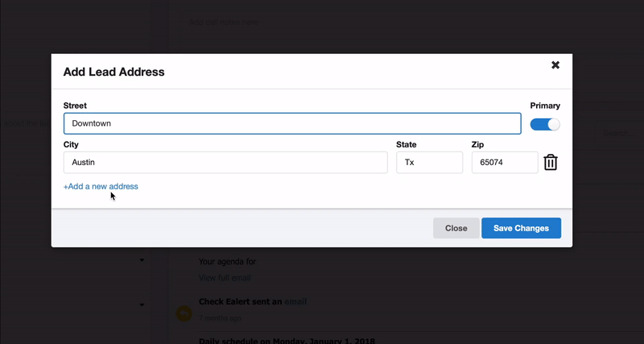644x344 pixels.
Task: Focus the City field showing Austin
Action: coord(225,162)
